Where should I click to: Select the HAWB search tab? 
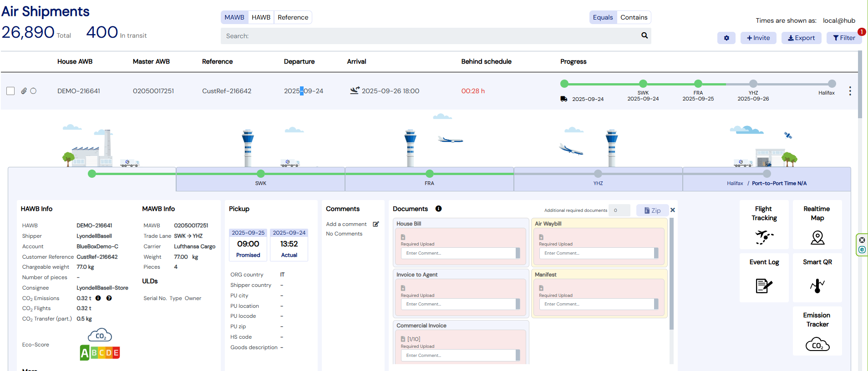pyautogui.click(x=261, y=17)
